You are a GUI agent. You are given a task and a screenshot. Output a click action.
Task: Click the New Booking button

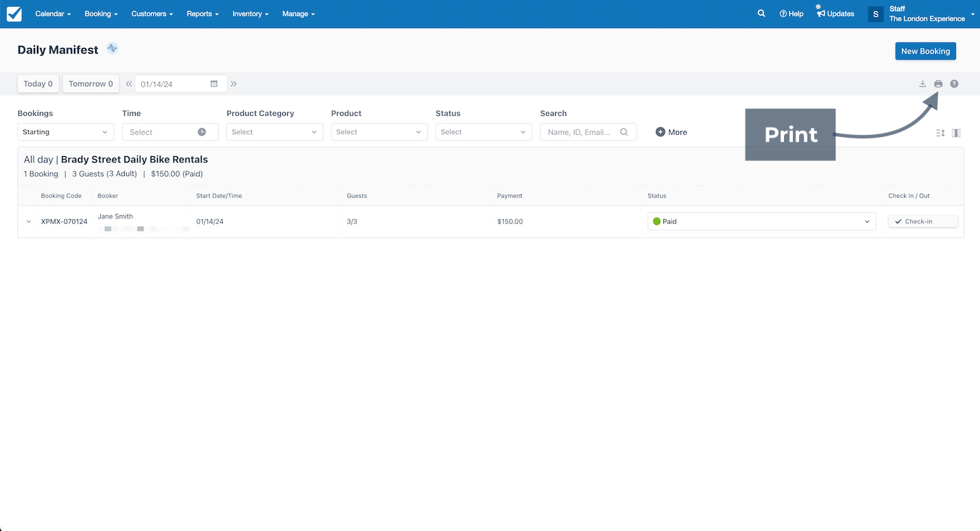click(925, 51)
